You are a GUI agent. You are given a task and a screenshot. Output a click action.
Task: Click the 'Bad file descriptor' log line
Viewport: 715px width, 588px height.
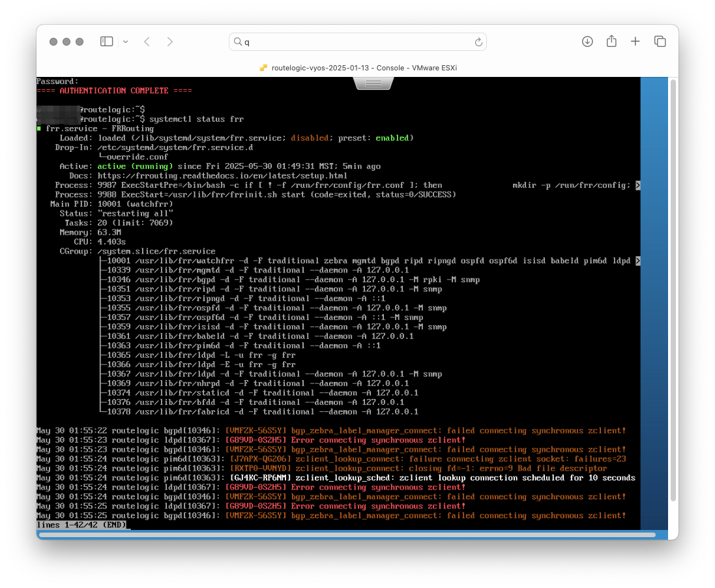coord(322,469)
